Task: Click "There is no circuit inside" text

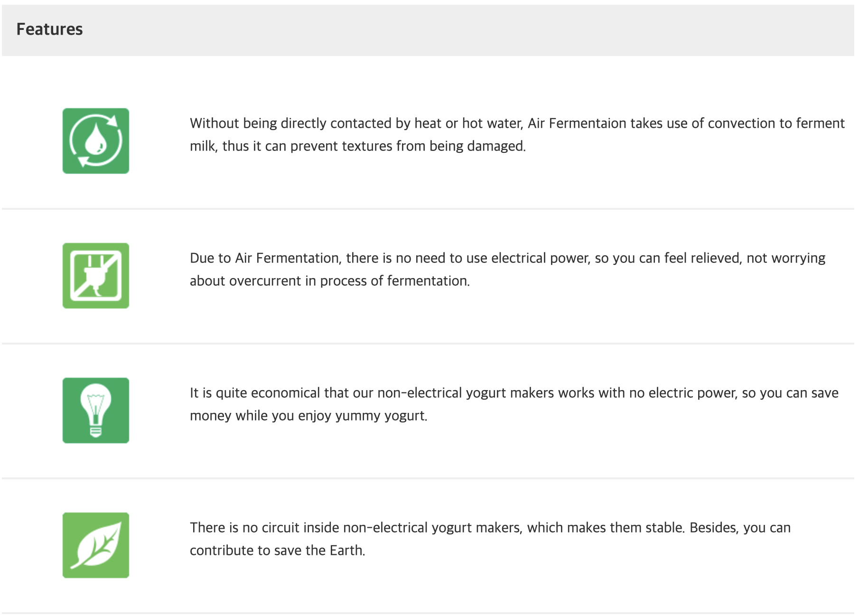Action: pyautogui.click(x=264, y=528)
